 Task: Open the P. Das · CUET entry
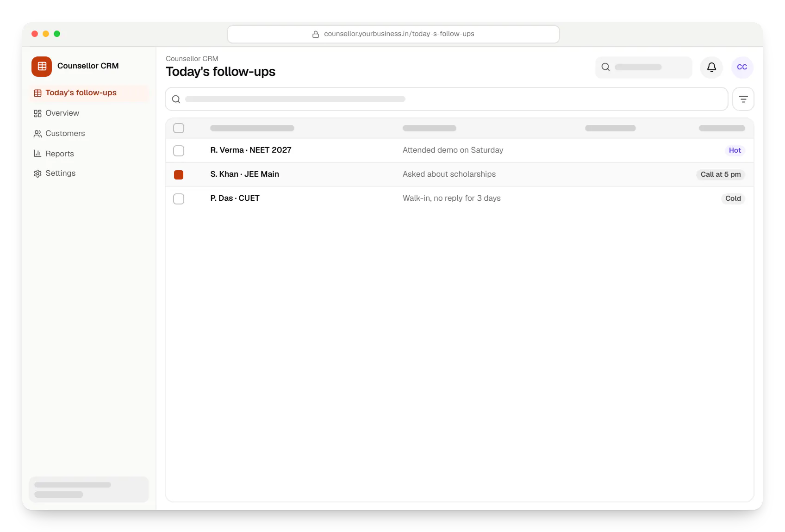tap(235, 198)
